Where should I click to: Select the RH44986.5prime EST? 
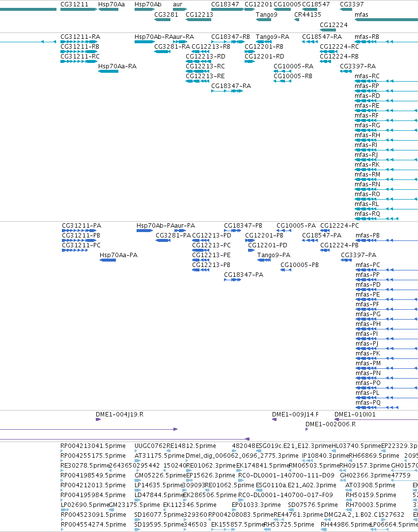(324, 530)
